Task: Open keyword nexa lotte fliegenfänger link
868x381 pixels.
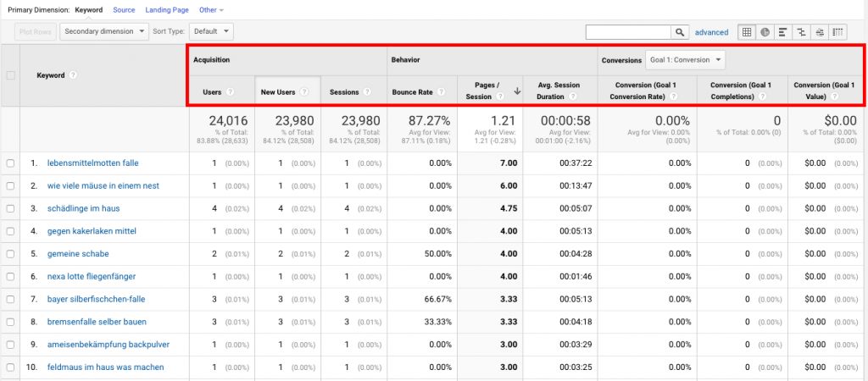Action: tap(92, 277)
